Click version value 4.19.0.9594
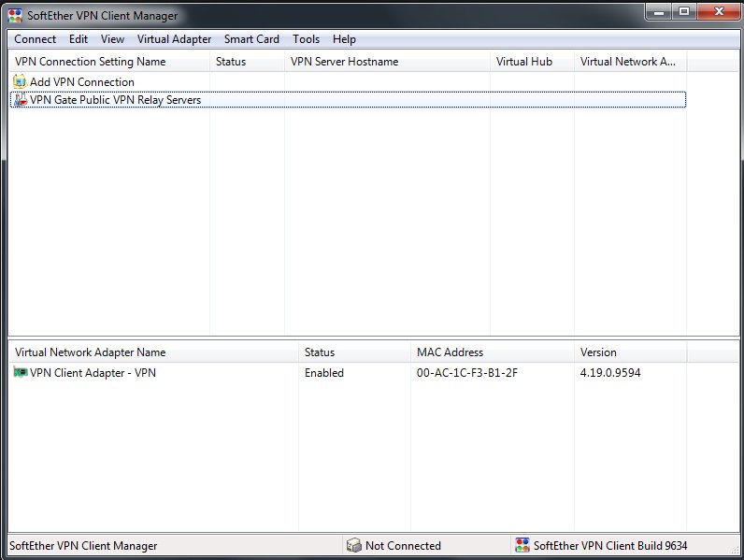 [610, 373]
